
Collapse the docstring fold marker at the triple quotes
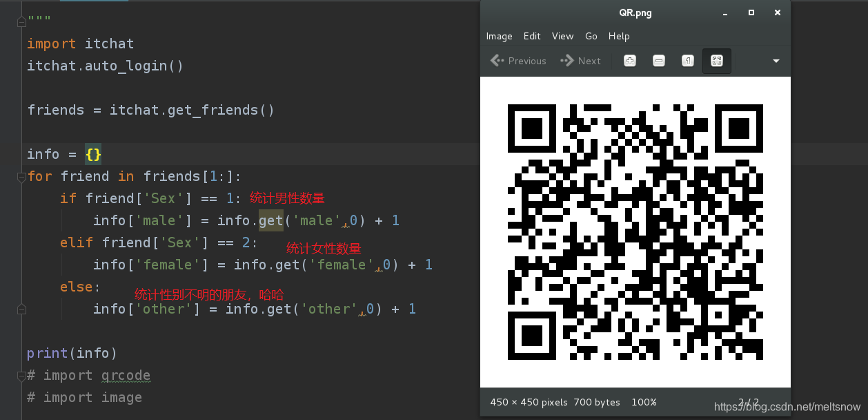coord(21,22)
